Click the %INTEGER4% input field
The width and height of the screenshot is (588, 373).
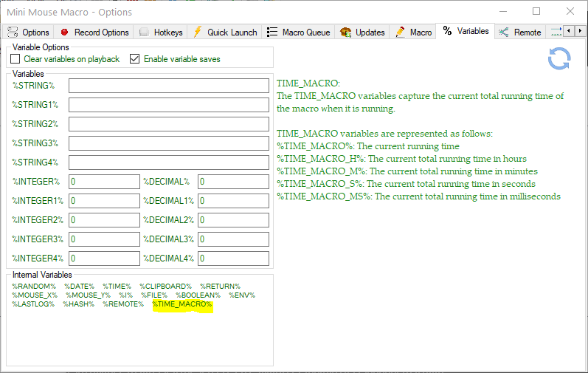click(x=104, y=259)
